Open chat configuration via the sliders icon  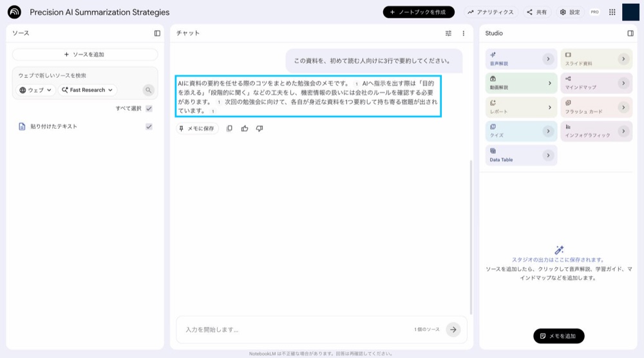448,33
